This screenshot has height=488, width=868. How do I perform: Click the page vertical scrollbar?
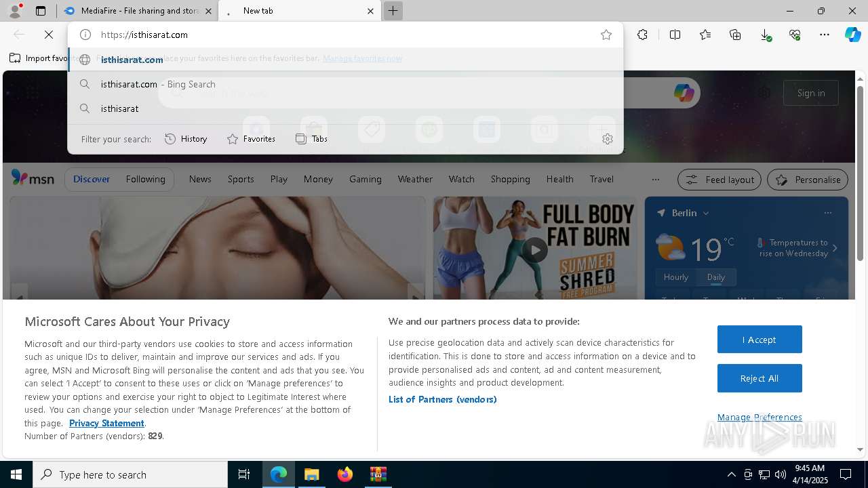pyautogui.click(x=860, y=175)
